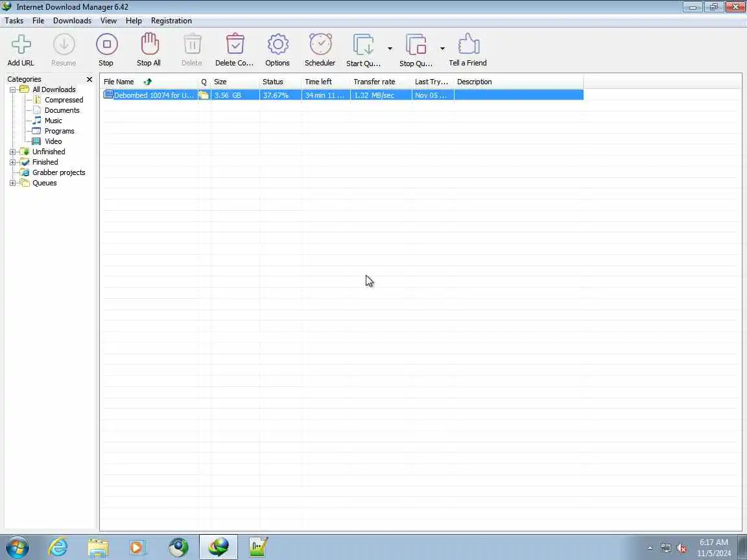Select the Documents category

tap(62, 110)
